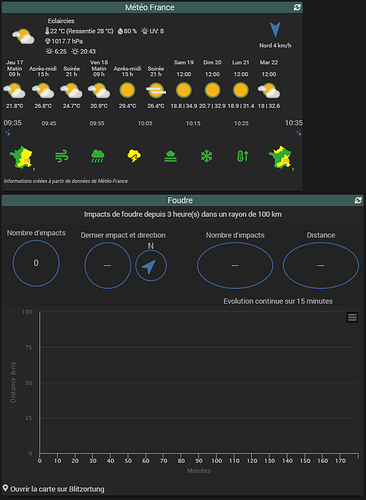Click the Blitzortung map pin icon
Image resolution: width=366 pixels, height=500 pixels.
coord(5,488)
